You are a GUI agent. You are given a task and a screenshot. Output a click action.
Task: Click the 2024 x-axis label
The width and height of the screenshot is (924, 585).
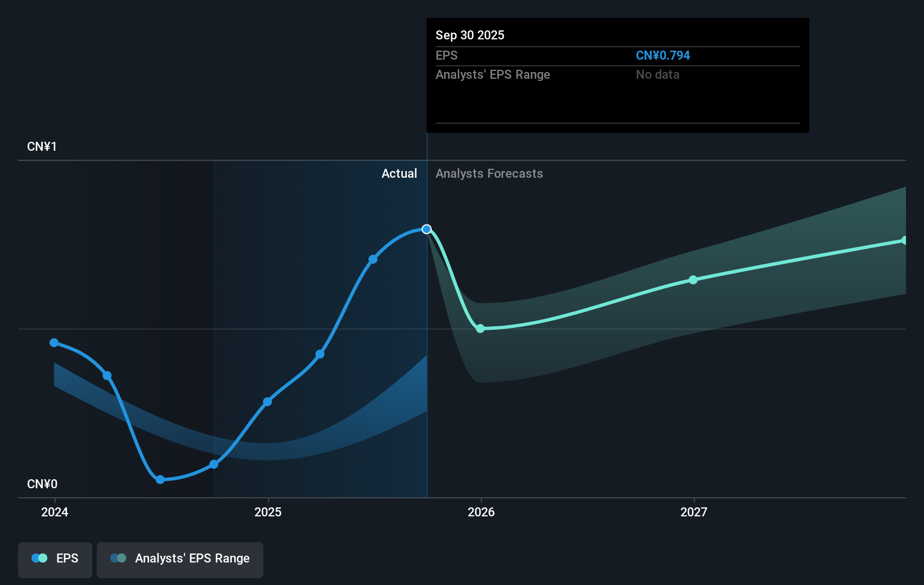pos(55,512)
